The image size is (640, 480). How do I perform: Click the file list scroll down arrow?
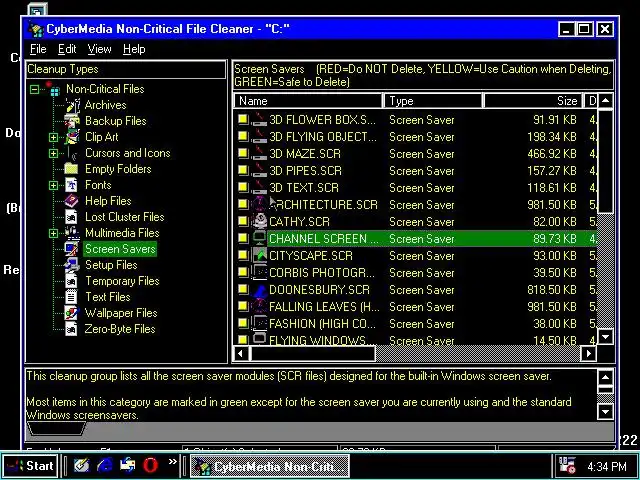pyautogui.click(x=605, y=337)
